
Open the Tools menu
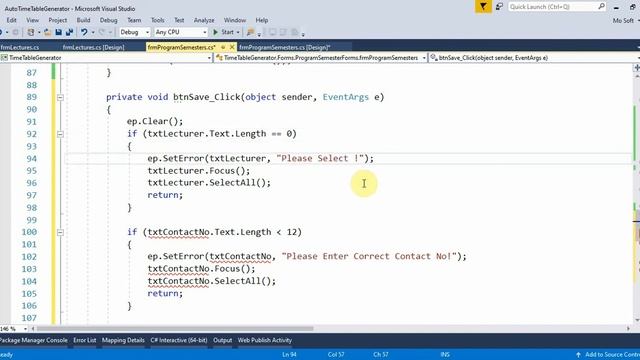(x=158, y=20)
